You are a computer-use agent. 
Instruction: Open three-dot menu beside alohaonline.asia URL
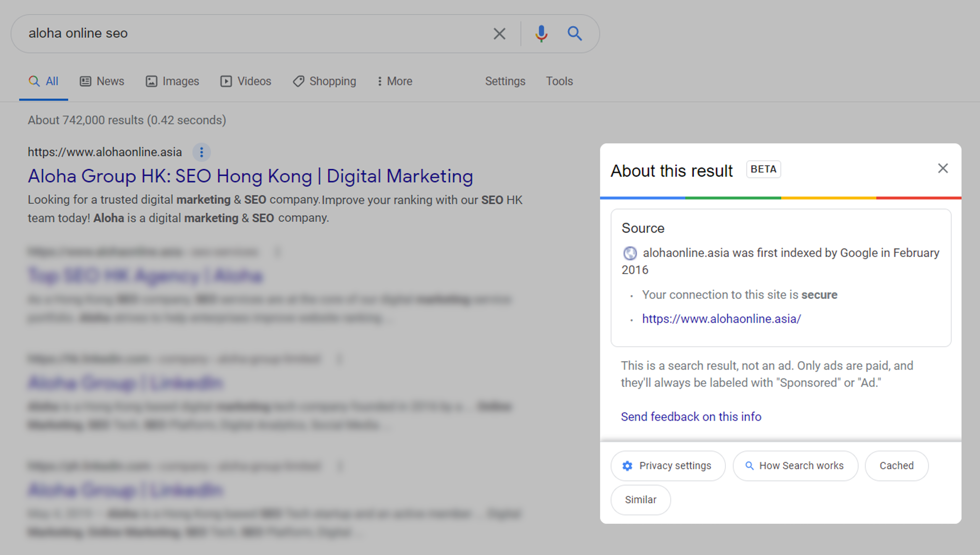[201, 152]
